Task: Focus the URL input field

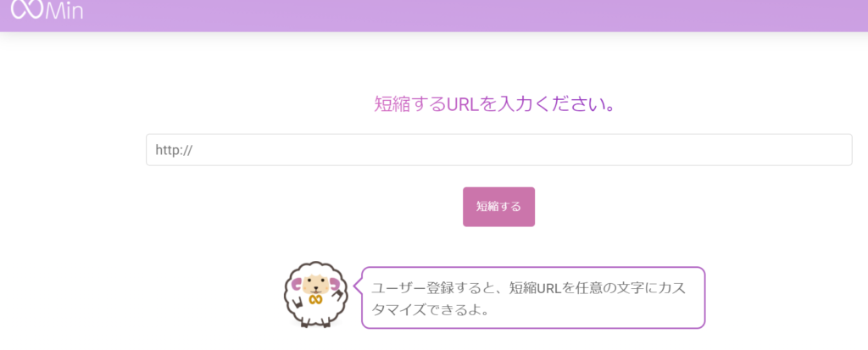Action: coord(498,149)
